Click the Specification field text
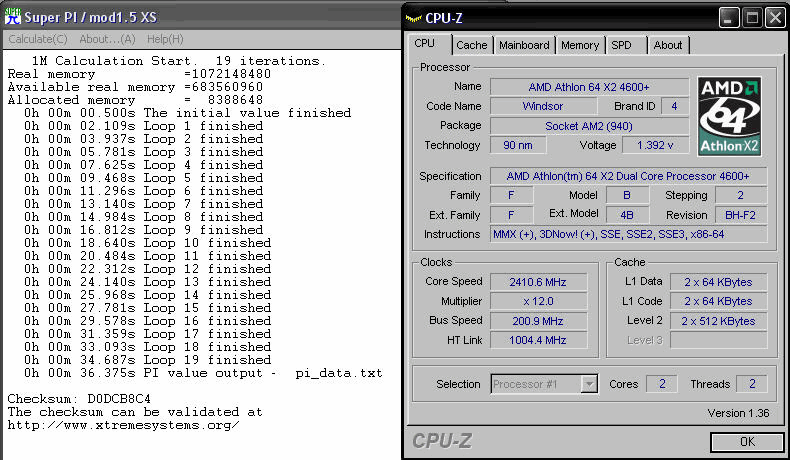 coord(628,176)
